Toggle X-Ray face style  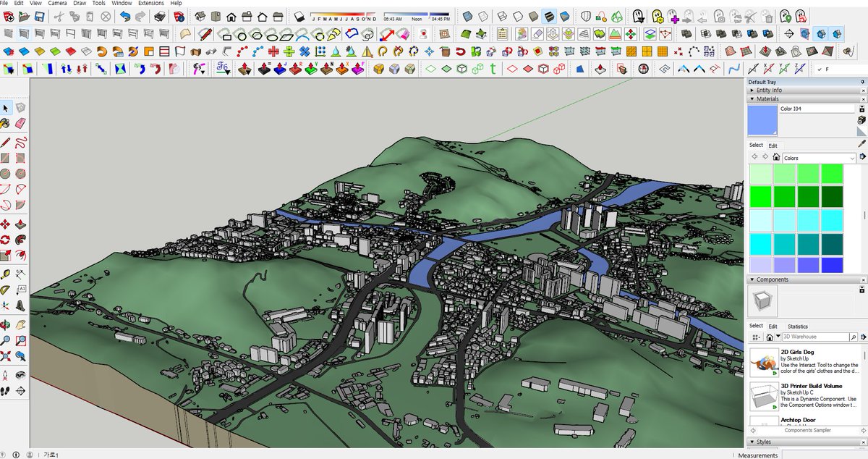(468, 16)
